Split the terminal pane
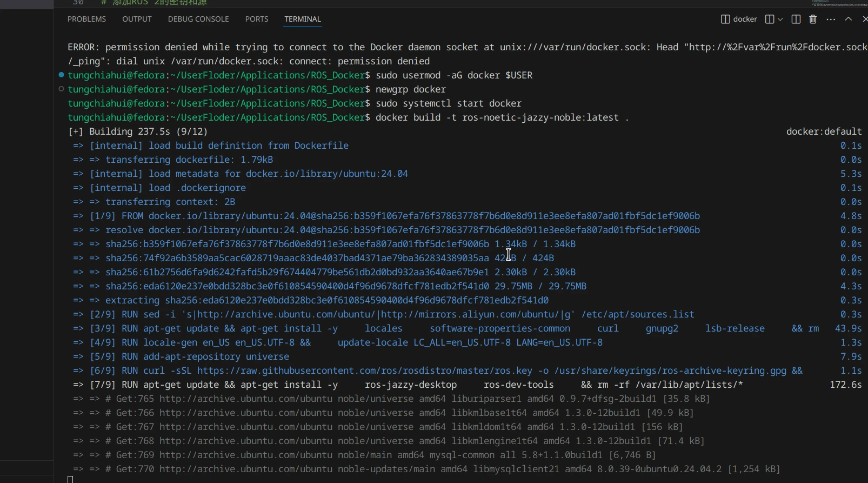The image size is (868, 483). pyautogui.click(x=796, y=19)
